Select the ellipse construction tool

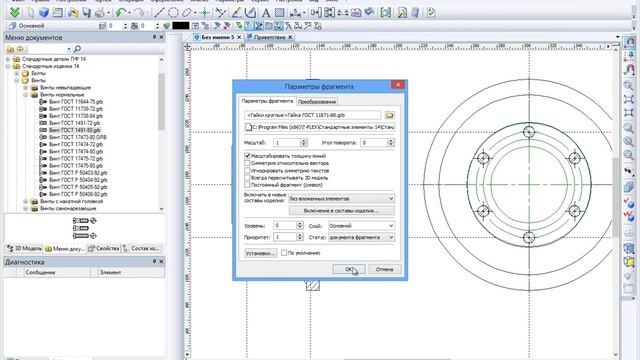(x=187, y=13)
